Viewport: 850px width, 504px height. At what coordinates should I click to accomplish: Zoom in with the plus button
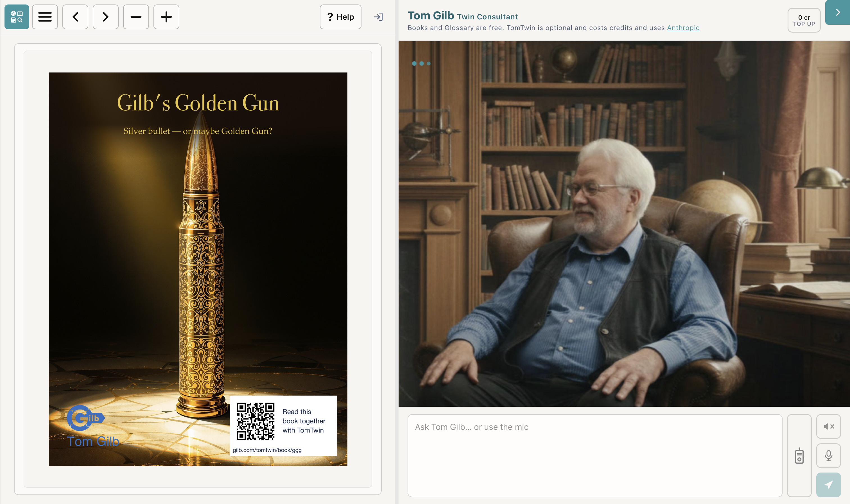166,17
